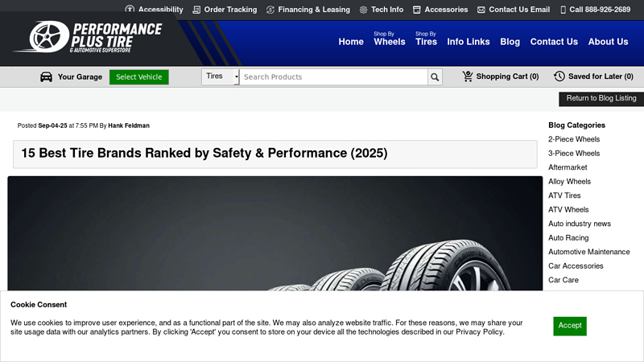Open Saved for Later (0) link
The image size is (644, 362).
coord(601,76)
